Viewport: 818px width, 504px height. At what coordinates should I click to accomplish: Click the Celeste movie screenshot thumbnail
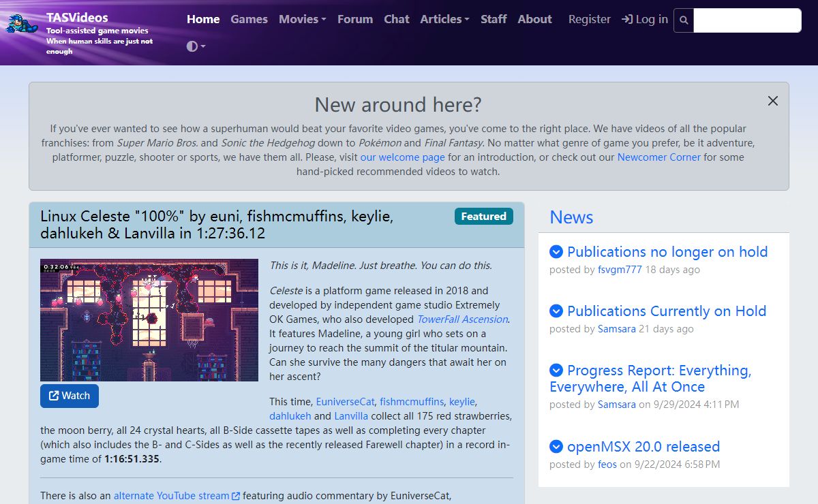point(149,320)
